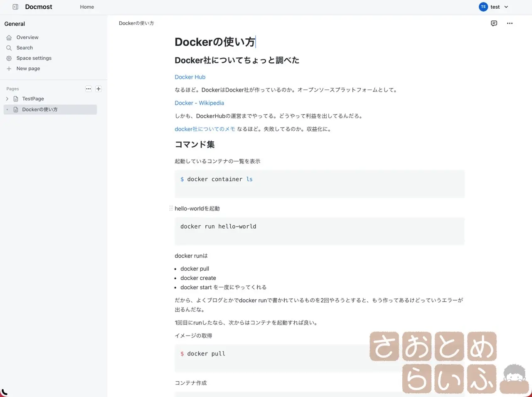Go to Home in top navigation

[87, 7]
